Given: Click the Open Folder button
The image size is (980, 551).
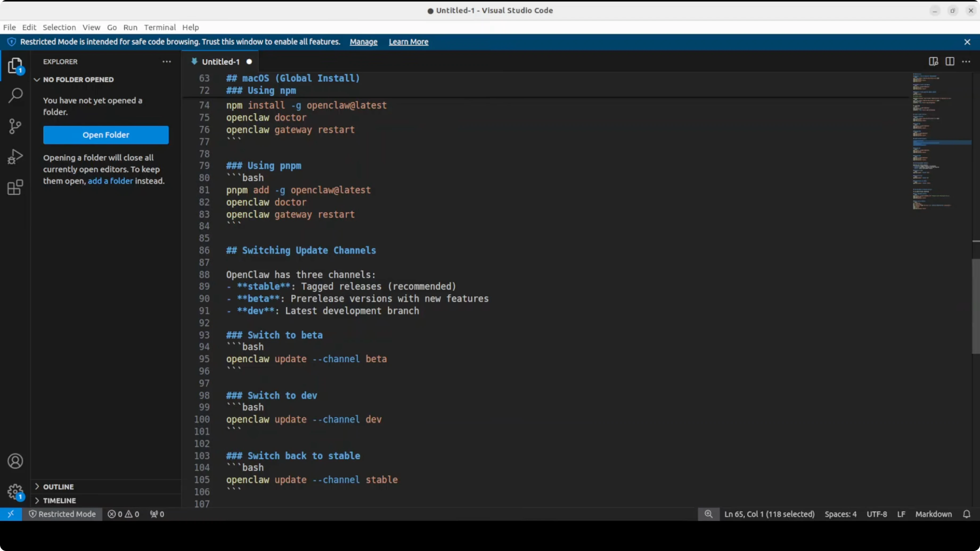Looking at the screenshot, I should (x=106, y=135).
